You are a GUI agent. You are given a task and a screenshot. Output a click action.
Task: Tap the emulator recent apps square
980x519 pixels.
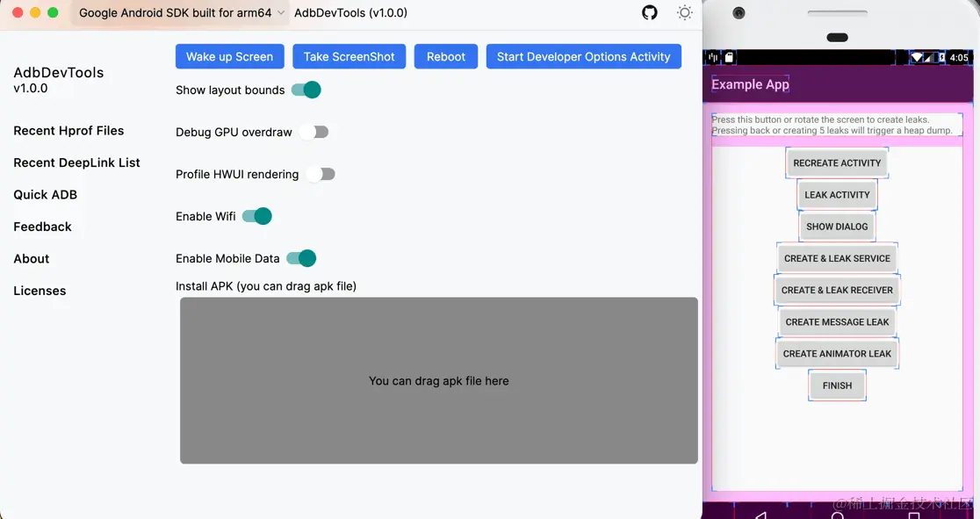(x=914, y=515)
